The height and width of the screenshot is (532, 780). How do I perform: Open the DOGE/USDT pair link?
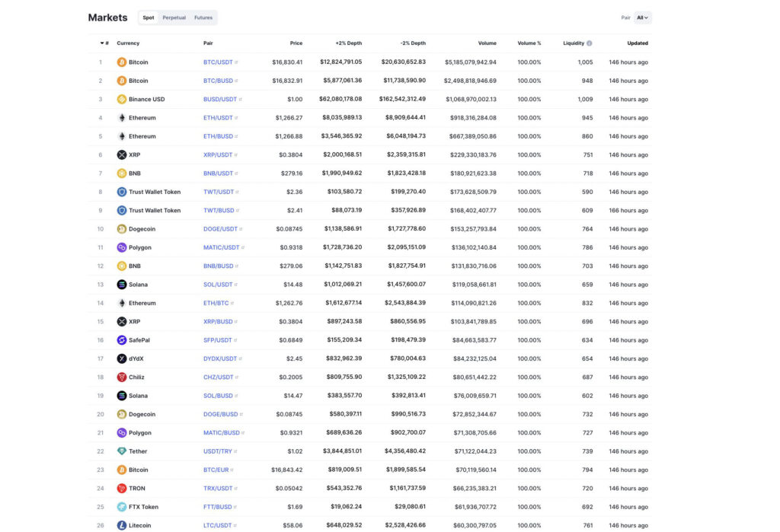click(x=221, y=229)
